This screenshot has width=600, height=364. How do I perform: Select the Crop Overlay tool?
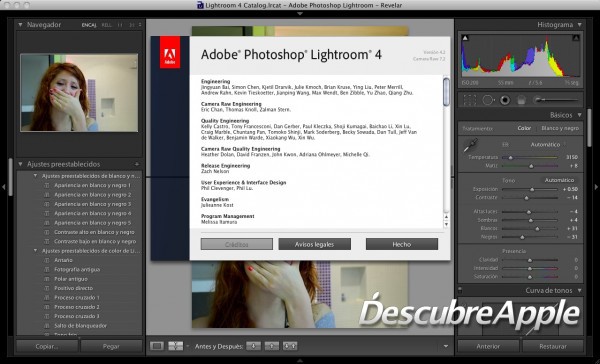(470, 100)
